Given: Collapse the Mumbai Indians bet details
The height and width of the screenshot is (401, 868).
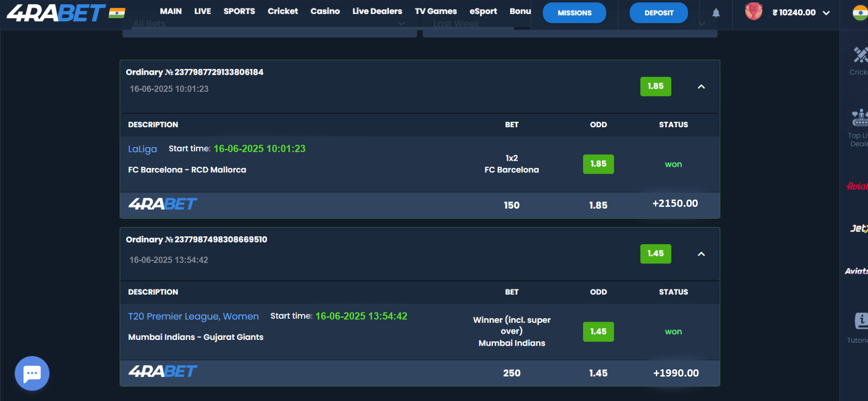Looking at the screenshot, I should [x=701, y=254].
